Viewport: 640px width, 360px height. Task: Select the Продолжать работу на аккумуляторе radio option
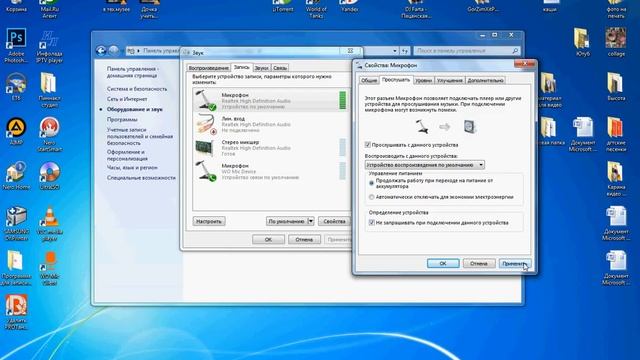(x=371, y=183)
